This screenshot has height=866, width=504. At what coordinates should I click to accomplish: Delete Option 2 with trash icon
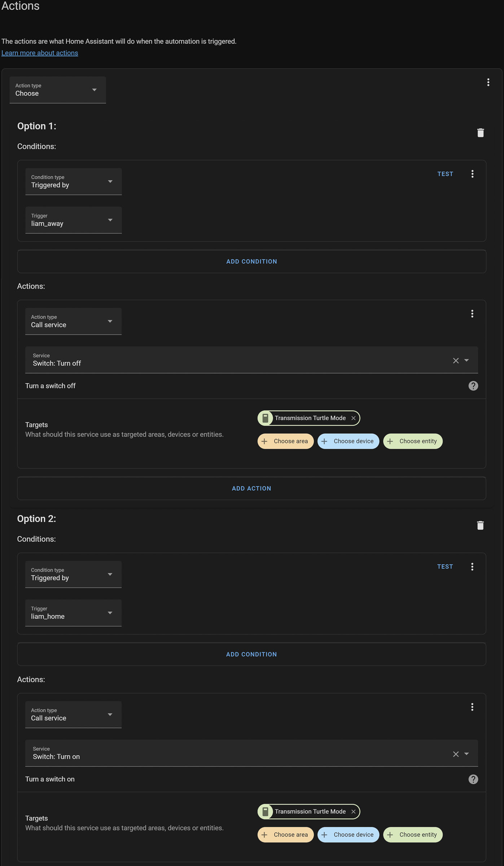[x=480, y=525]
